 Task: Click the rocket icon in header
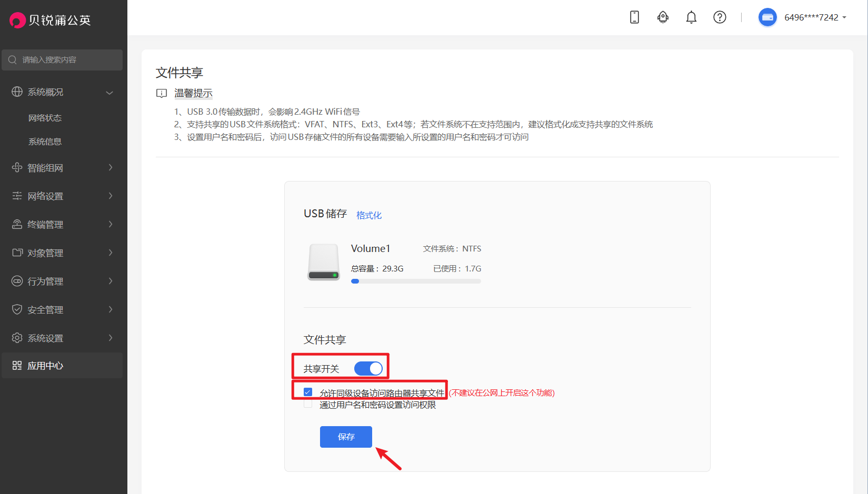tap(663, 17)
